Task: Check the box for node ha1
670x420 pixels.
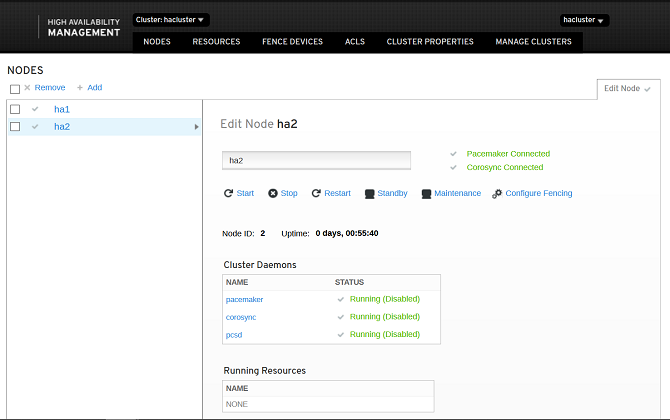Action: (x=15, y=109)
